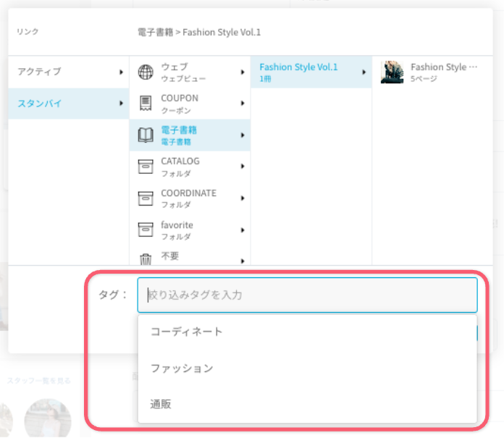
Task: Expand the COORDINATE row arrow
Action: 243,198
